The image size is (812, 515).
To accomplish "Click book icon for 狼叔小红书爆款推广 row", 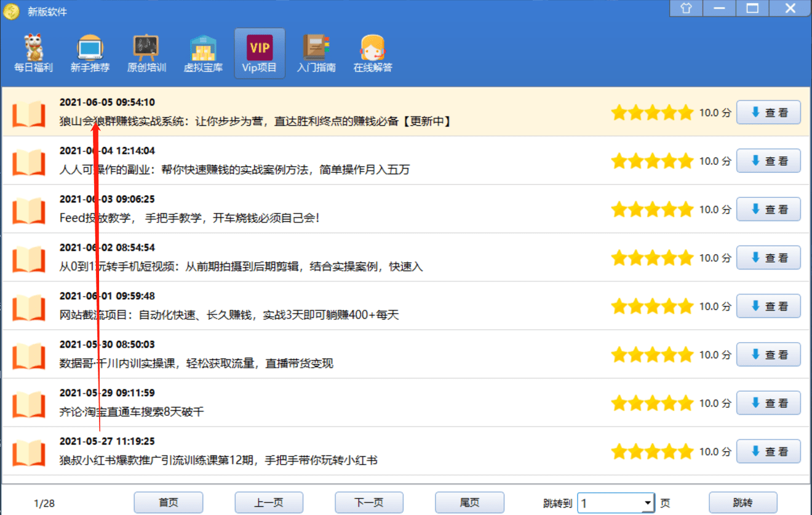I will (x=29, y=453).
